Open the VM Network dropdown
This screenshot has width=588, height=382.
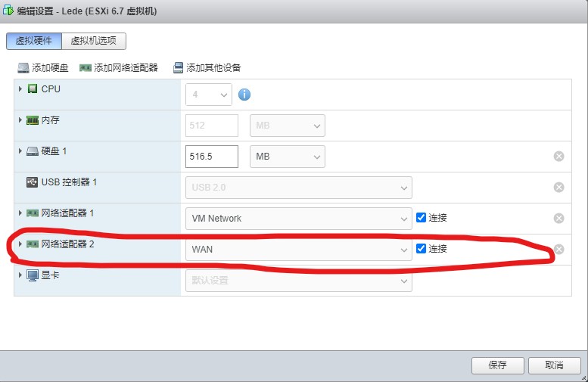[x=299, y=219]
